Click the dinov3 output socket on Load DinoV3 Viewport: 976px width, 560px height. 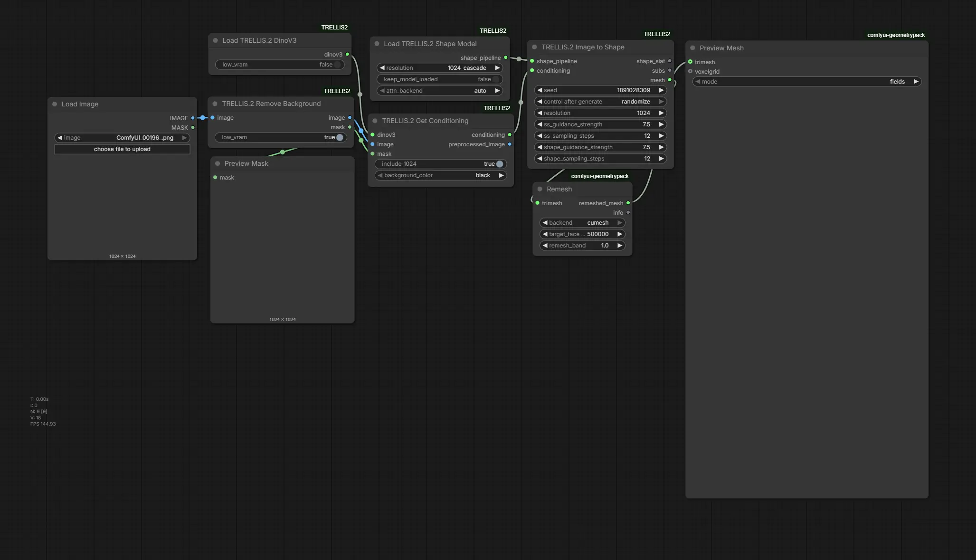(347, 55)
